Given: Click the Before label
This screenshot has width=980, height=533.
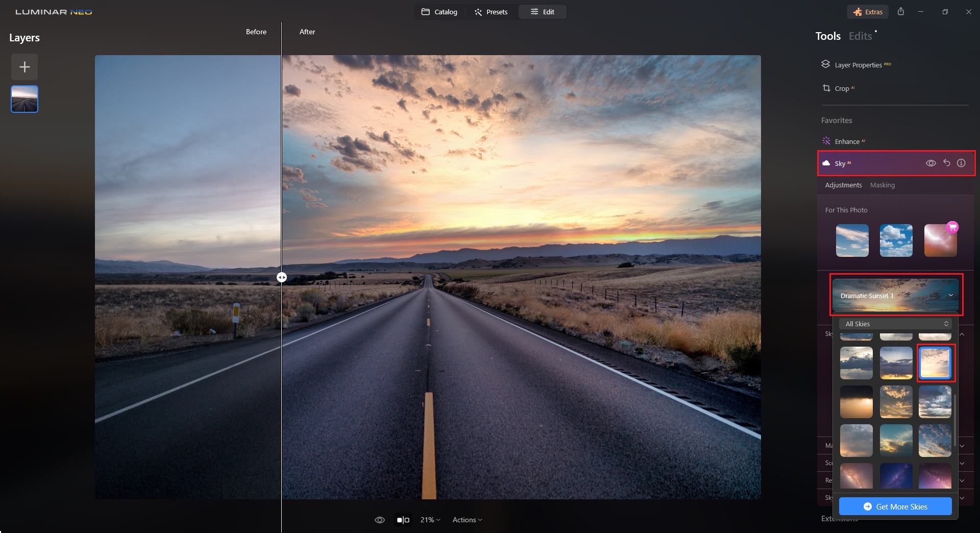Looking at the screenshot, I should tap(256, 32).
